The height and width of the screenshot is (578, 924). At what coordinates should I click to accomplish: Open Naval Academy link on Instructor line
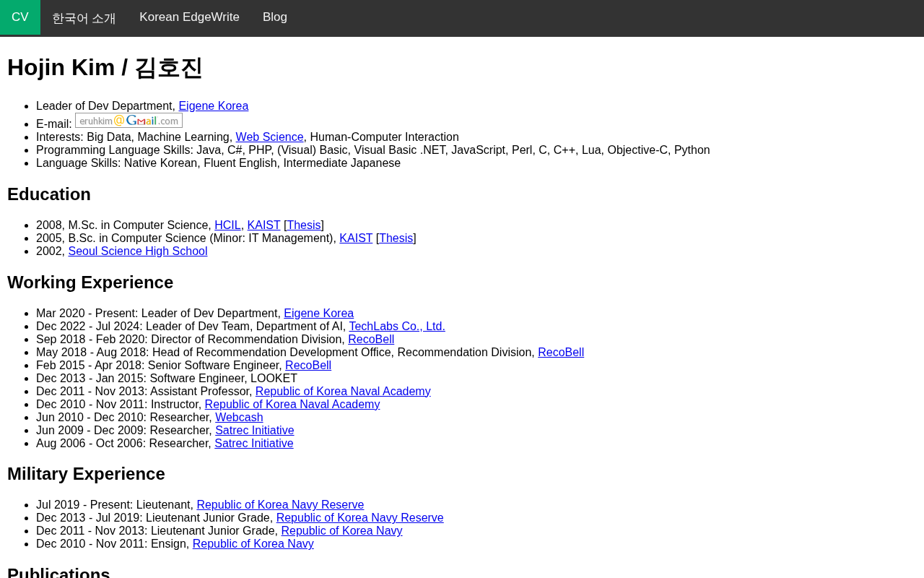click(292, 405)
